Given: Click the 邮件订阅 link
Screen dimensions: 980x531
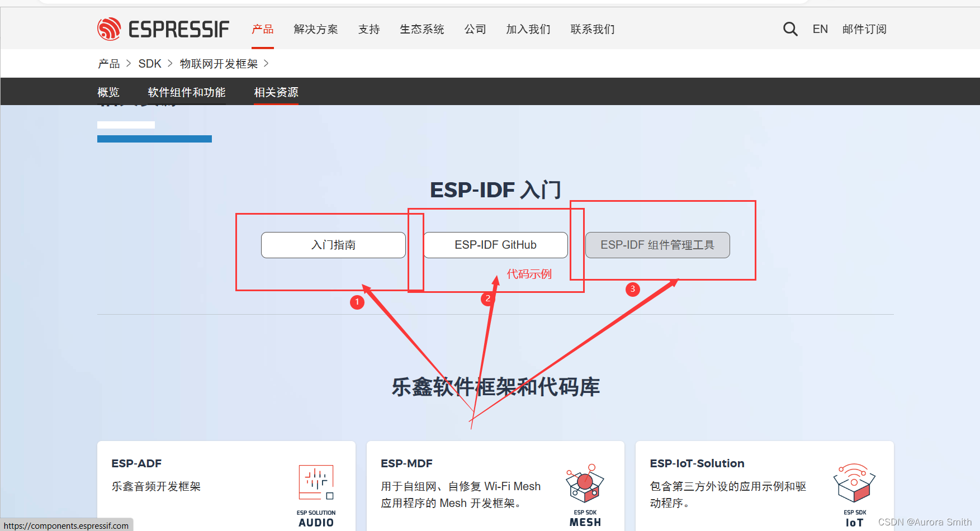Looking at the screenshot, I should [864, 29].
